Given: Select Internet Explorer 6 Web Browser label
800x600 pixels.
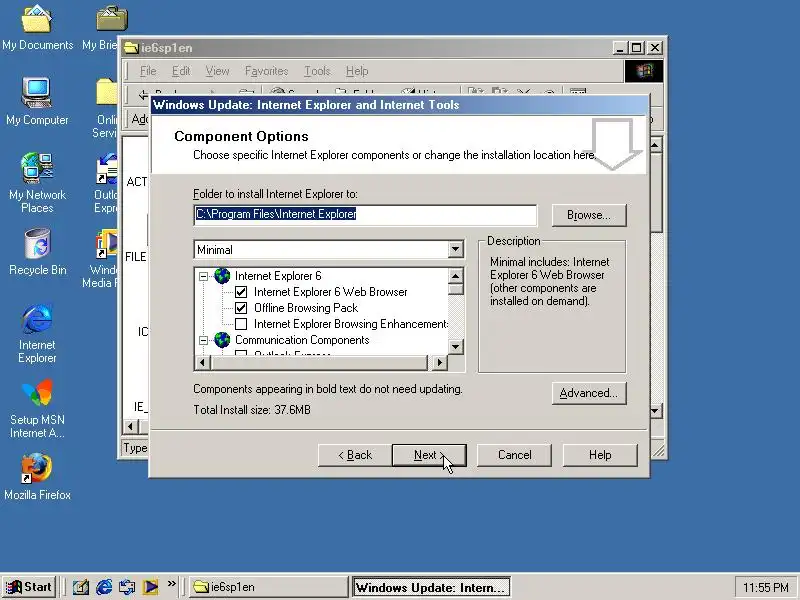Looking at the screenshot, I should coord(331,292).
